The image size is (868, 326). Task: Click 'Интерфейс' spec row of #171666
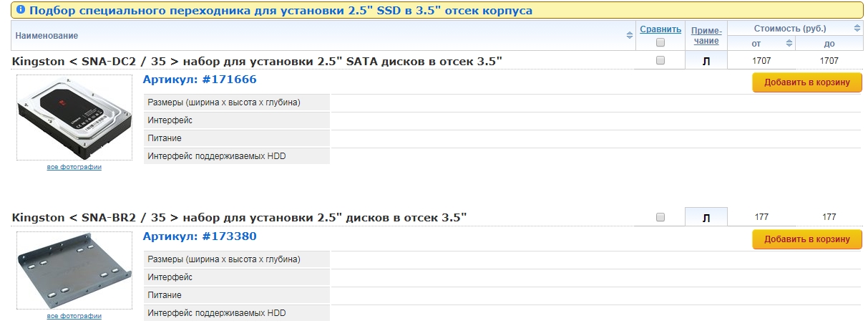tap(502, 120)
